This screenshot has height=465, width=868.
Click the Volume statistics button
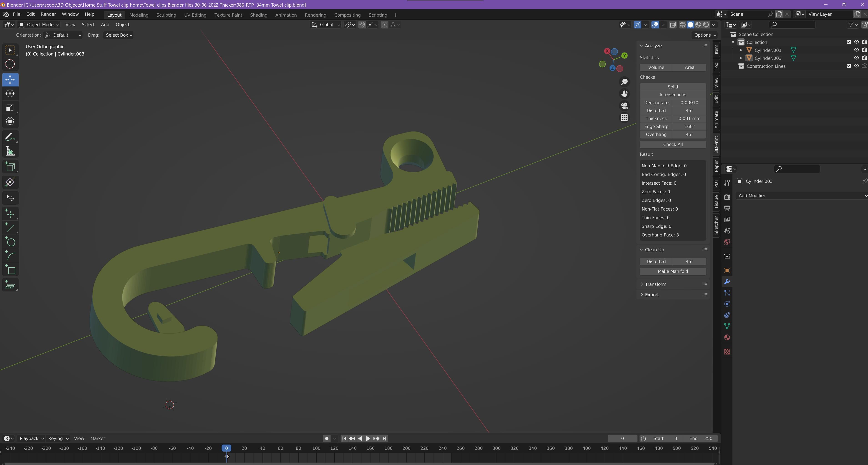(656, 67)
